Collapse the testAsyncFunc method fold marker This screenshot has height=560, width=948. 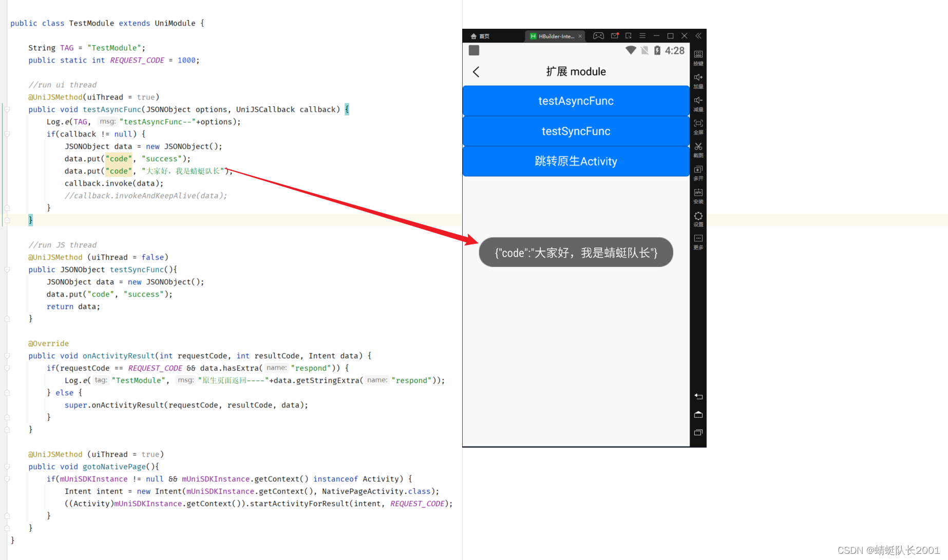[x=7, y=109]
